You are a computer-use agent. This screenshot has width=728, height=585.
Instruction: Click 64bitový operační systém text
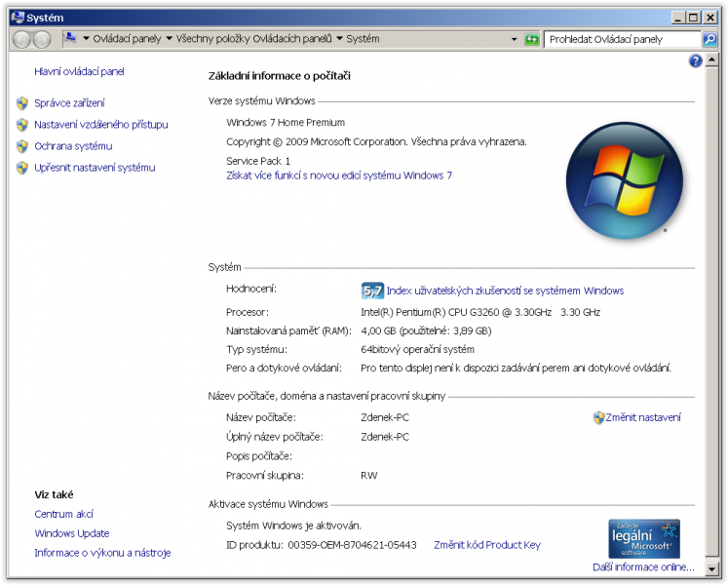click(417, 349)
